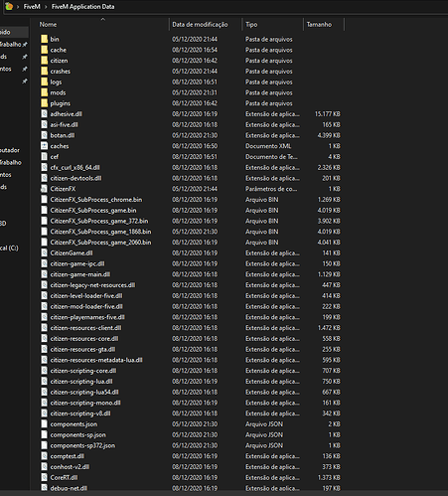Sort by Data de modificação column

(200, 25)
